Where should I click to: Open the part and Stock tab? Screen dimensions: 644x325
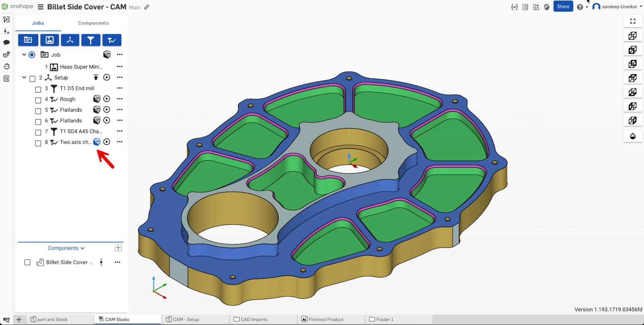click(x=52, y=319)
